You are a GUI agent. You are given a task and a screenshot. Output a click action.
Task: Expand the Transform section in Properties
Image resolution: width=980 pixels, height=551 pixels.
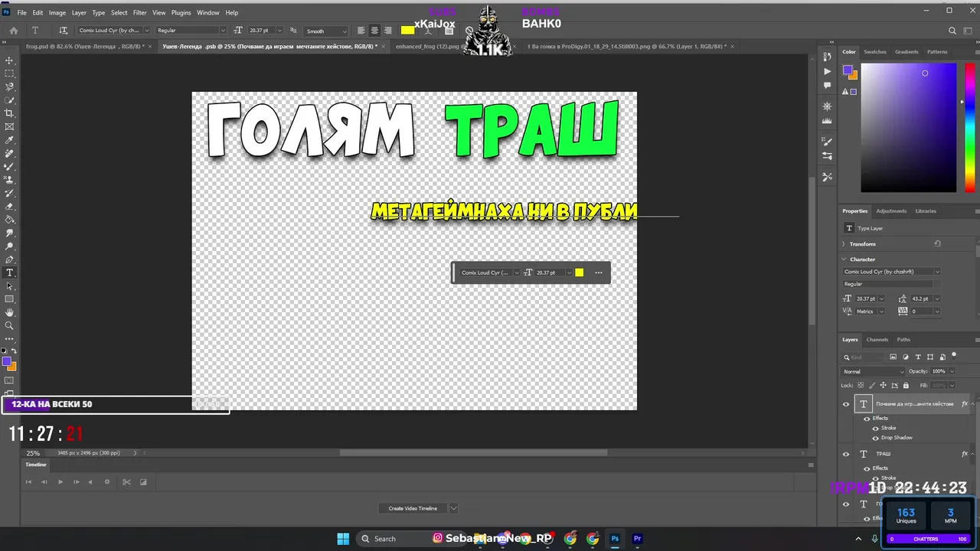click(x=844, y=243)
